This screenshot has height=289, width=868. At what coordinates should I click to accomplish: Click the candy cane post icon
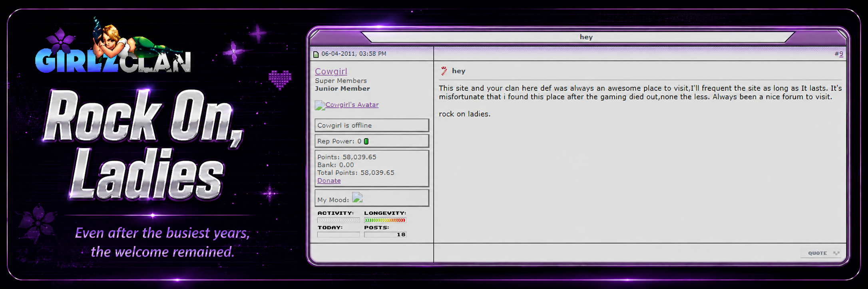pyautogui.click(x=444, y=71)
